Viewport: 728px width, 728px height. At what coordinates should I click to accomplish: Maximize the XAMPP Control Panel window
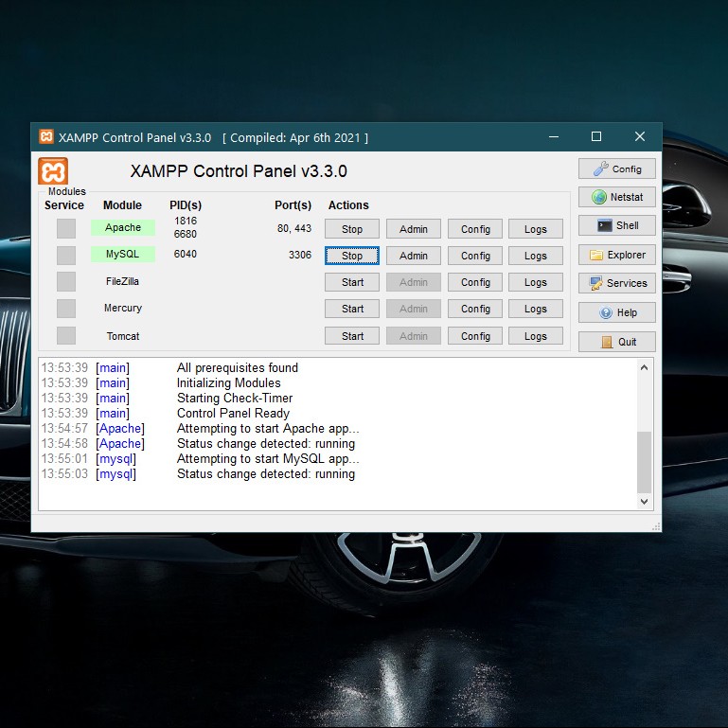596,136
